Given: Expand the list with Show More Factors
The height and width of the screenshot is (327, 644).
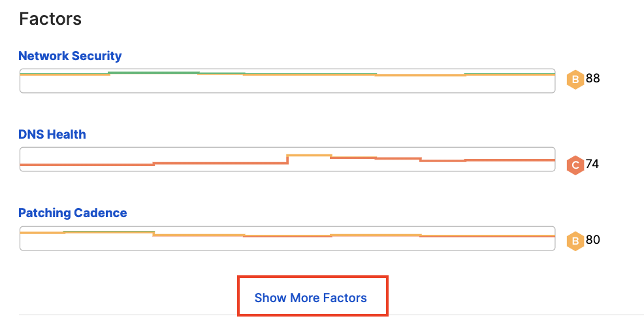Looking at the screenshot, I should click(310, 298).
